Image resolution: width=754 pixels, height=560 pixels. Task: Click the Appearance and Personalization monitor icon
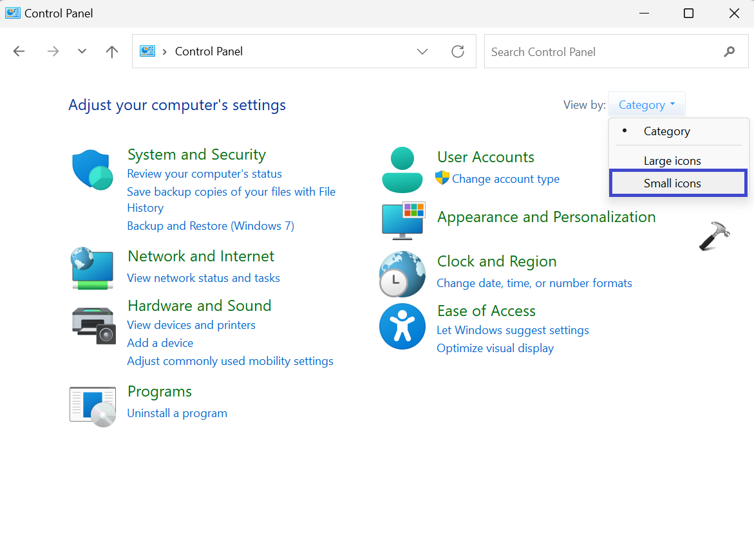click(x=402, y=220)
